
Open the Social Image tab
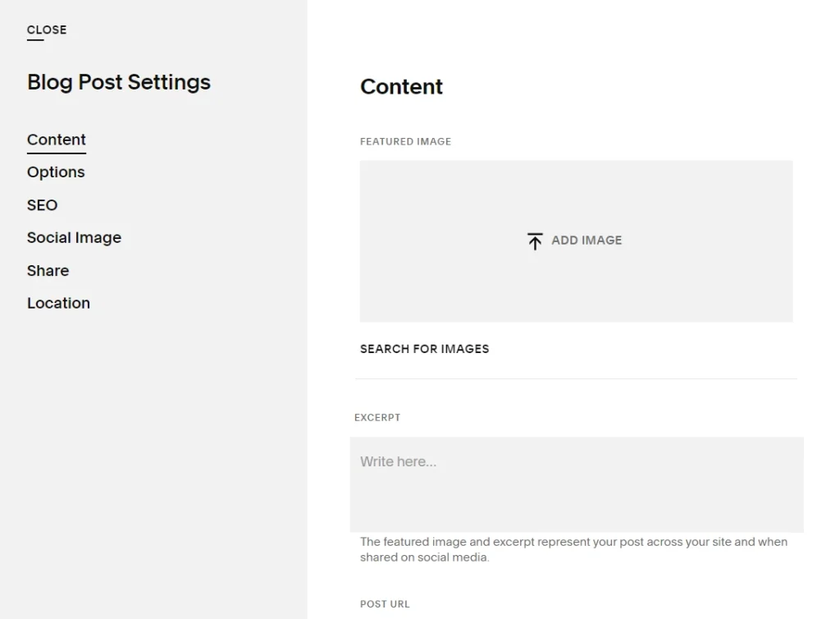[x=74, y=237]
